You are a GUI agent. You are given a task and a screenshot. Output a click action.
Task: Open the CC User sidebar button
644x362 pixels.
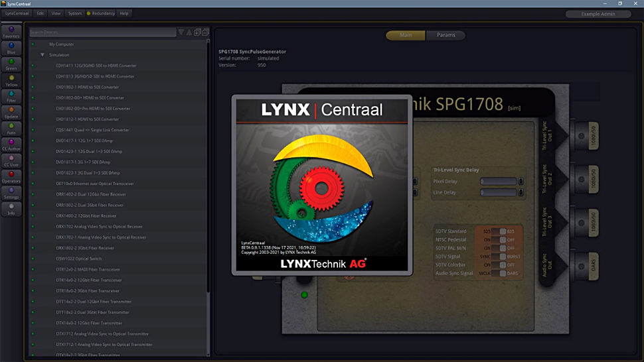pyautogui.click(x=11, y=160)
